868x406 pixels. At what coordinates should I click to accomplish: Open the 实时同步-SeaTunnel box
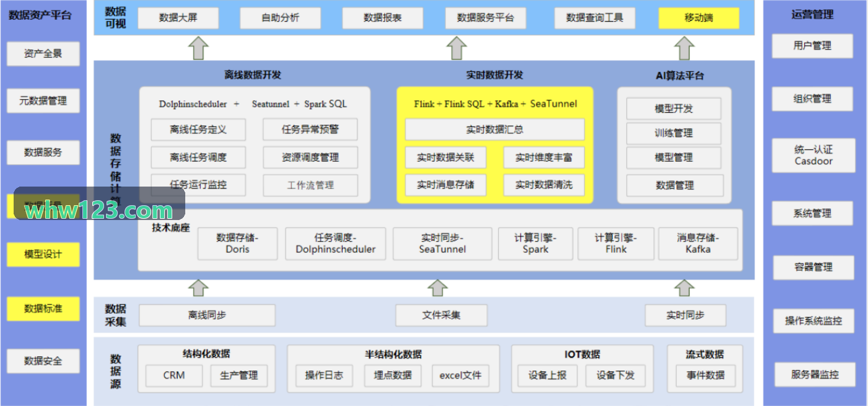(x=443, y=244)
